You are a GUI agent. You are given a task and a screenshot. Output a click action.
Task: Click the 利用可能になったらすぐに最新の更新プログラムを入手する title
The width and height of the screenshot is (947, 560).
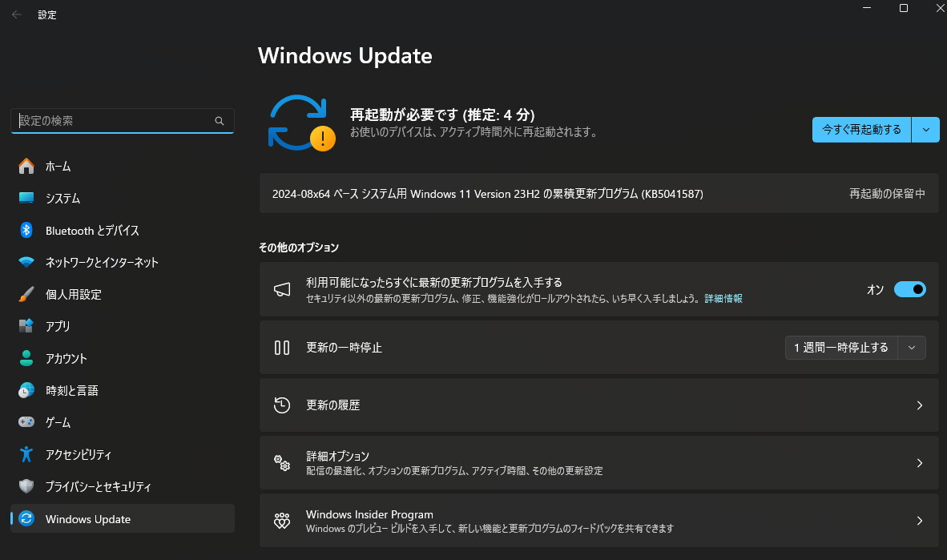(434, 283)
